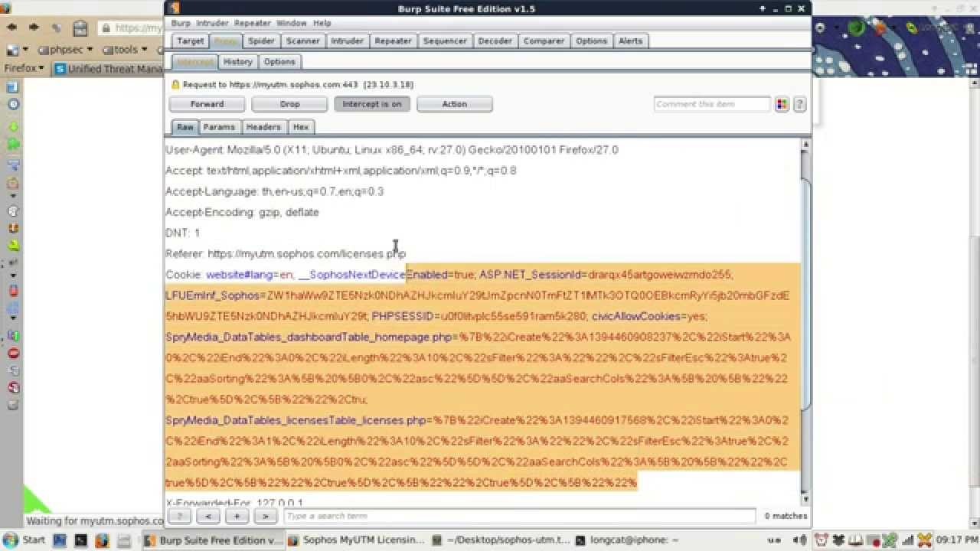This screenshot has height=551, width=980.
Task: Click the Sophos favicon on browser tab
Action: pos(60,69)
